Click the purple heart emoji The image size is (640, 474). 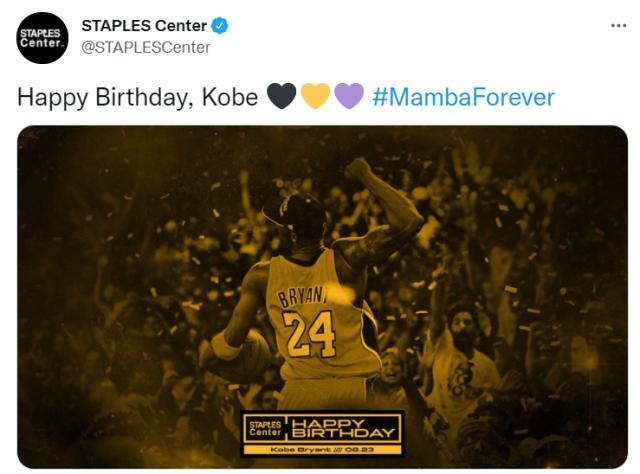[348, 97]
